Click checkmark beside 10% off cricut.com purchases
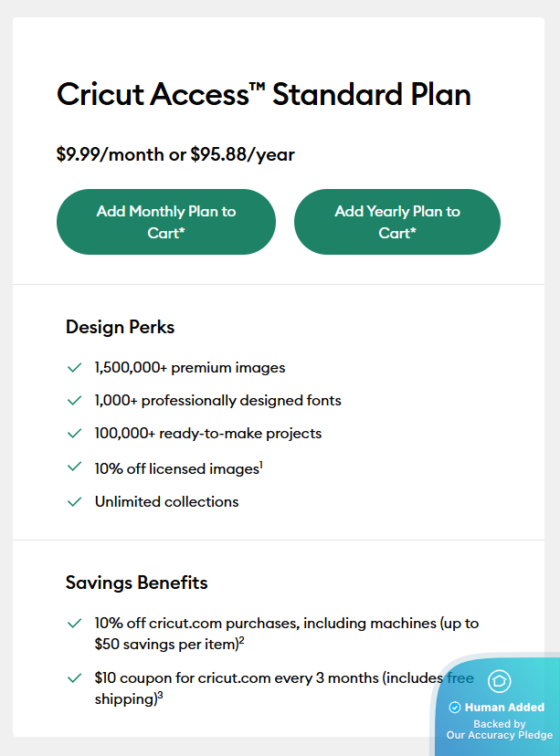The height and width of the screenshot is (756, 560). click(75, 624)
